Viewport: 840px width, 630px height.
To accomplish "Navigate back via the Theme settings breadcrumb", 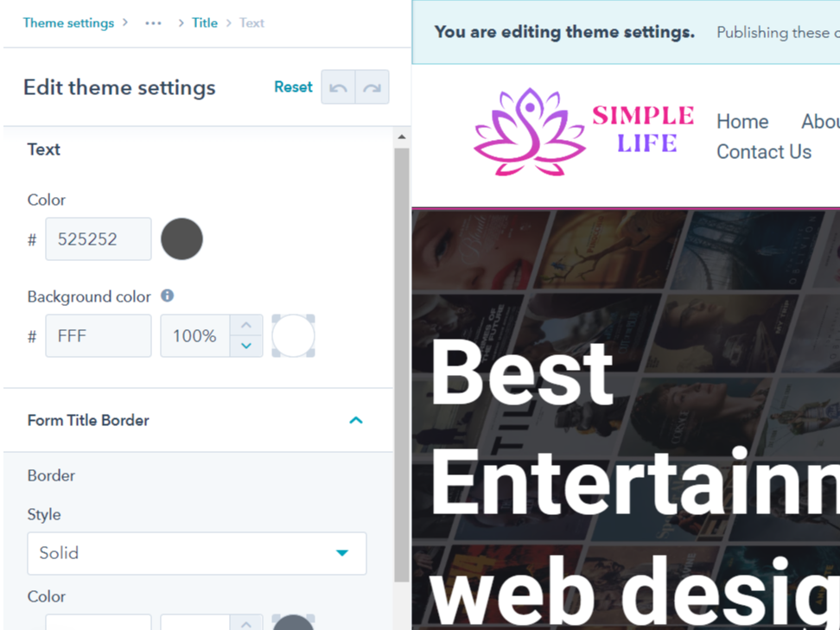I will click(x=68, y=22).
